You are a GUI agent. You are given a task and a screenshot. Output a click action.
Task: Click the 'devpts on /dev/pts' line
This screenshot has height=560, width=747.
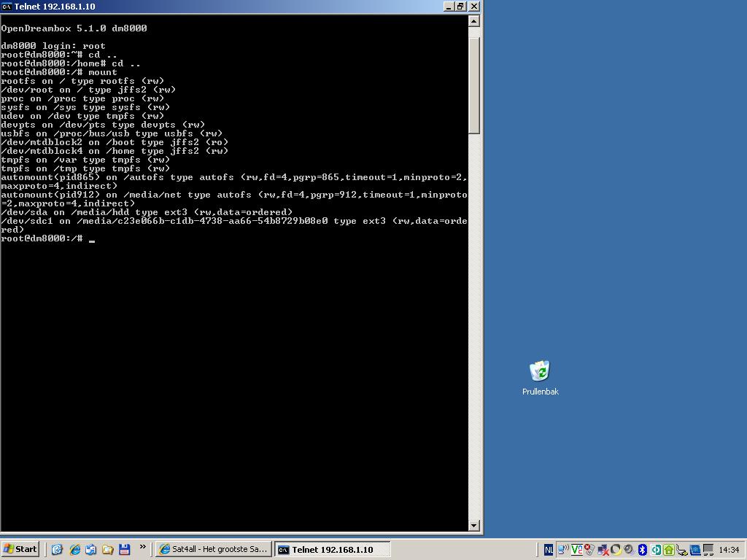pos(103,125)
